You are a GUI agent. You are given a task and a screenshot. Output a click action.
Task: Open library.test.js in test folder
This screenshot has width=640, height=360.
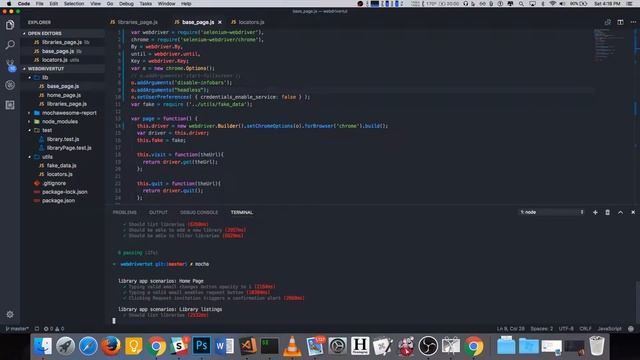pyautogui.click(x=63, y=139)
